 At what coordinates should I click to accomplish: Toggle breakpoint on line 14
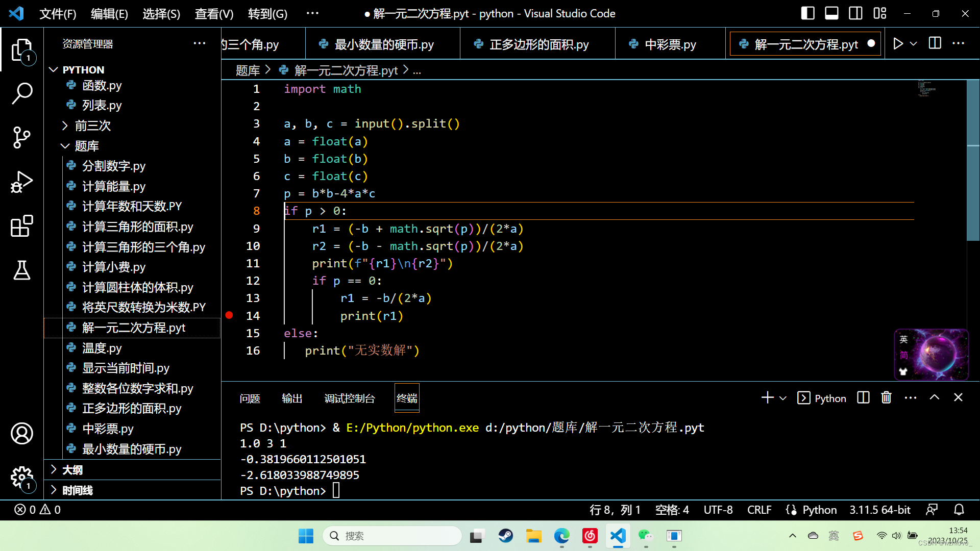tap(229, 316)
